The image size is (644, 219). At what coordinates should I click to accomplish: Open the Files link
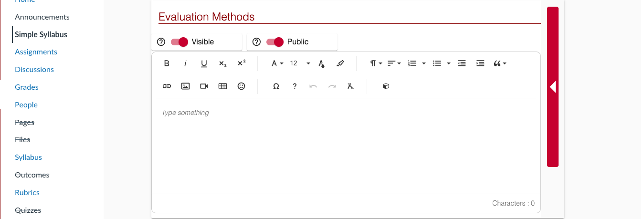(x=22, y=140)
